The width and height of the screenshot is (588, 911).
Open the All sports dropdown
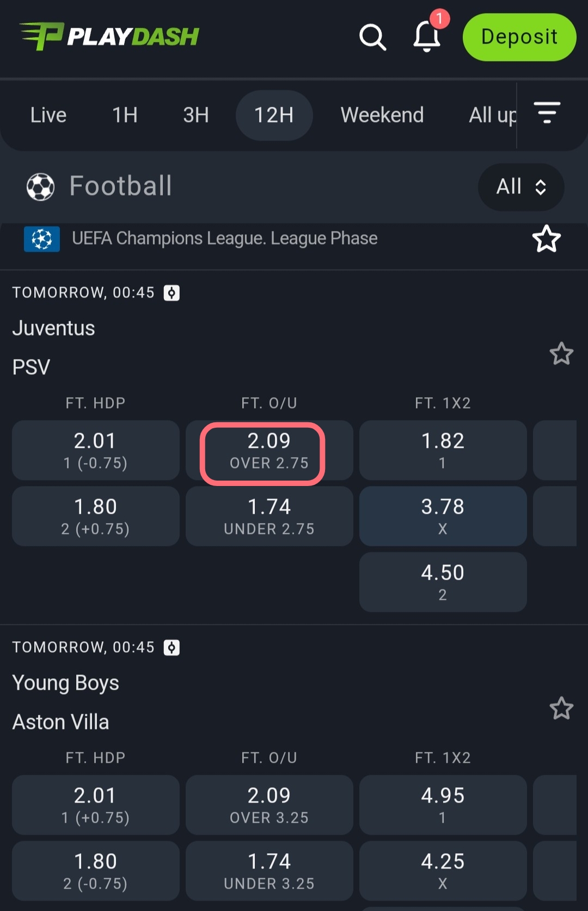coord(520,187)
